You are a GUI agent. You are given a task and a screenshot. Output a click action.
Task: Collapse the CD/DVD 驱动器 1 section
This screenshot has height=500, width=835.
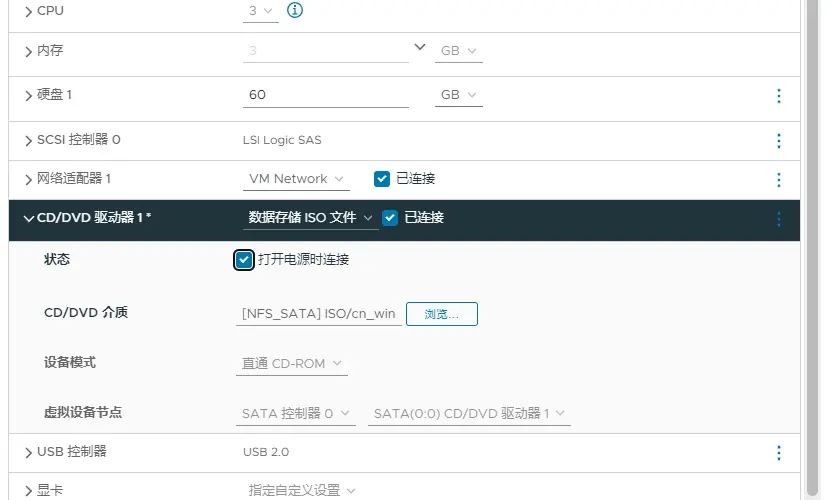28,218
